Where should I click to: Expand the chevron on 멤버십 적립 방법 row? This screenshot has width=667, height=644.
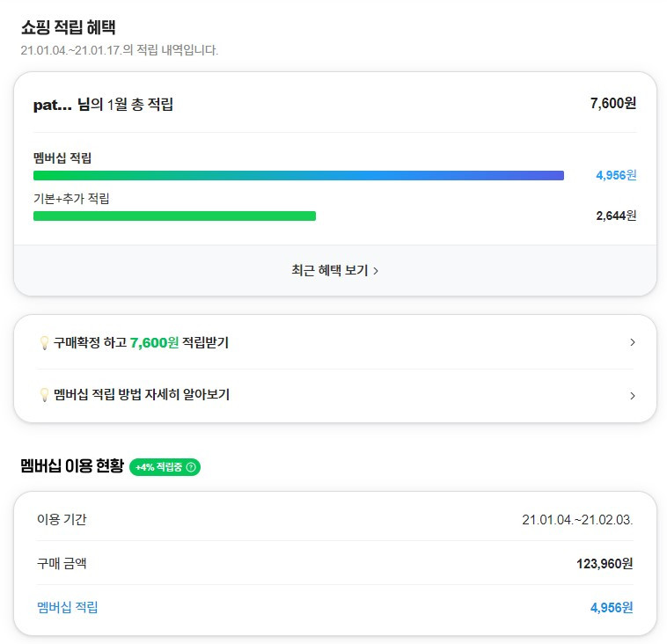click(x=632, y=396)
